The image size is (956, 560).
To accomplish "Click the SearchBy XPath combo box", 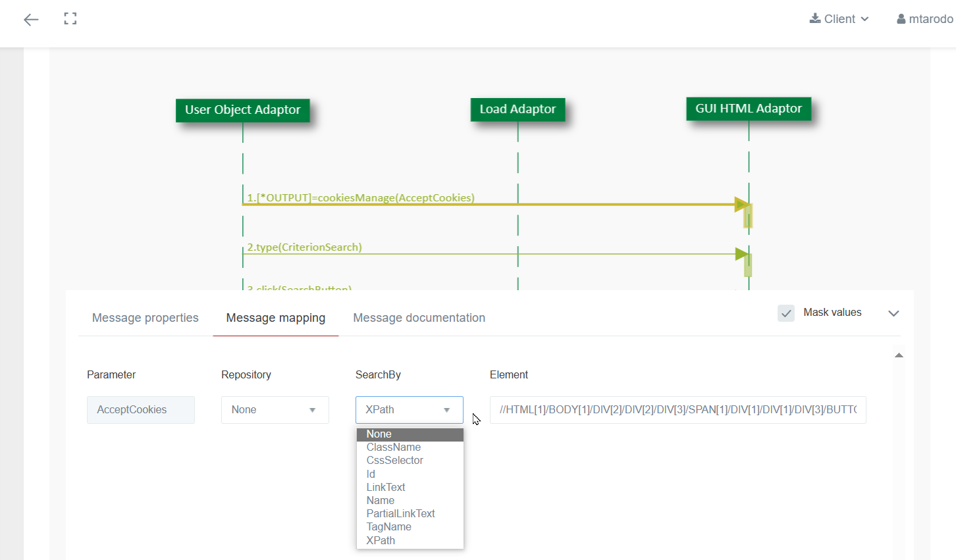I will pos(409,410).
